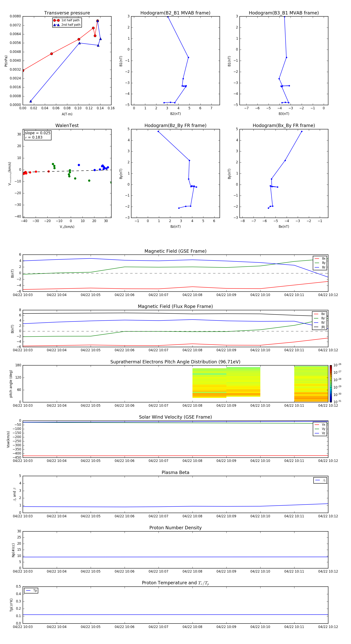Click the "180" tick on pitch angle axis
The image size is (351, 644).
pos(18,365)
